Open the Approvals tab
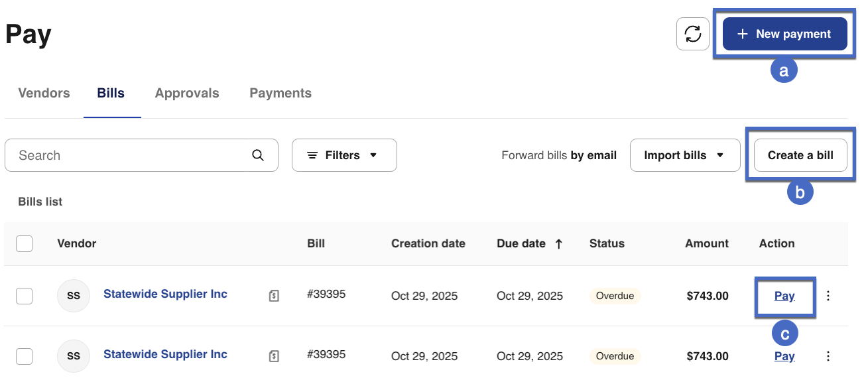Image resolution: width=868 pixels, height=378 pixels. pos(187,94)
